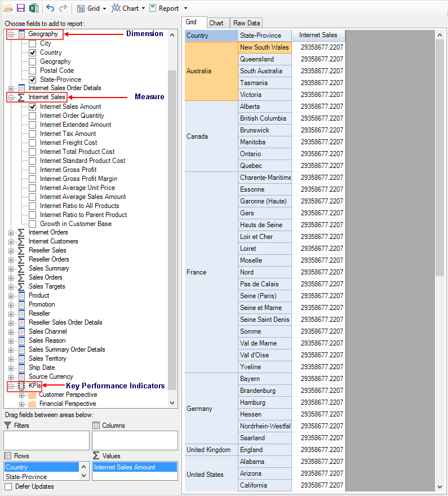Click the Internet Sales column header
The width and height of the screenshot is (448, 496).
click(x=318, y=36)
